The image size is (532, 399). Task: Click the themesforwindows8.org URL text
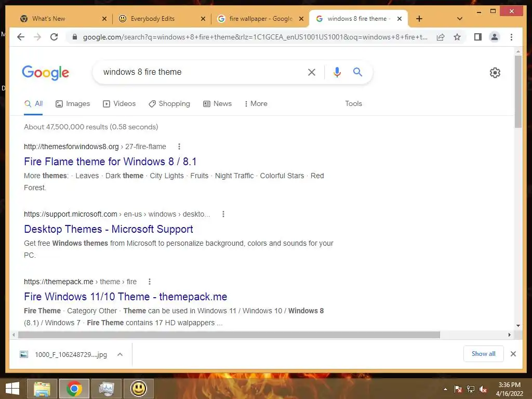pos(95,147)
